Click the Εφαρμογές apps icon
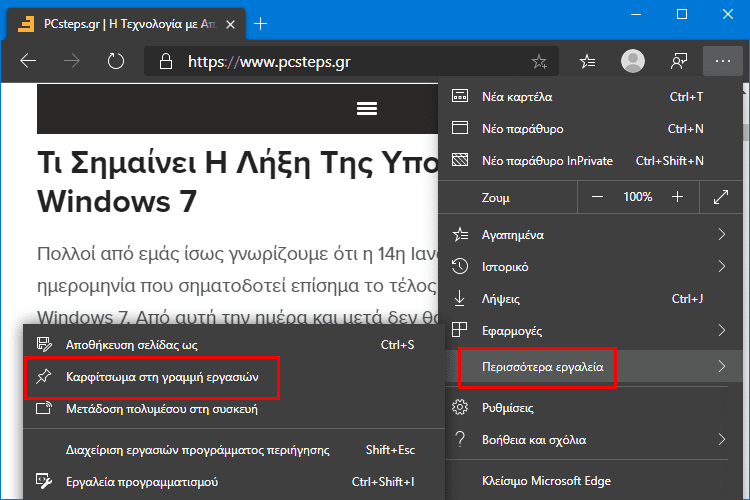Image resolution: width=750 pixels, height=500 pixels. point(460,330)
